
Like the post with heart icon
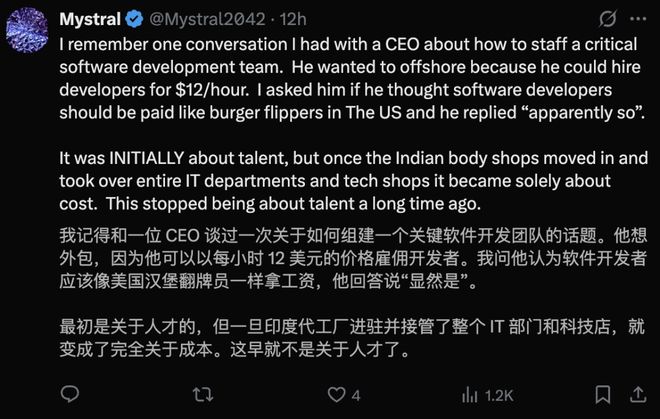coord(335,396)
